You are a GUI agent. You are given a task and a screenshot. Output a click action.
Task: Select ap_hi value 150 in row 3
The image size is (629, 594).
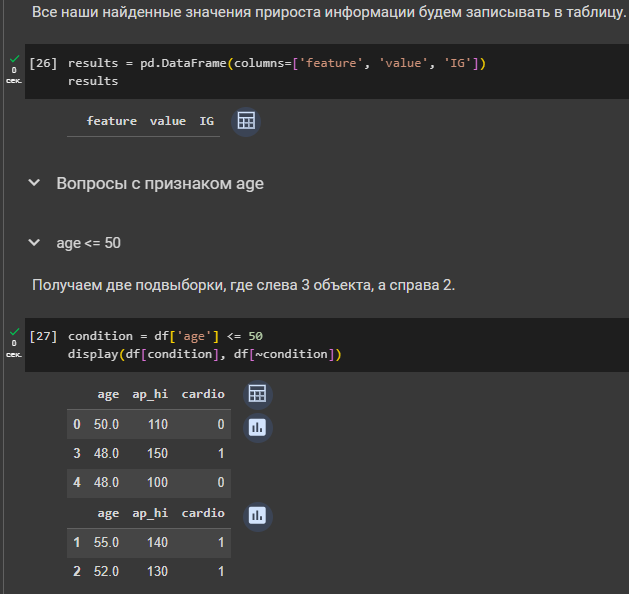click(157, 454)
